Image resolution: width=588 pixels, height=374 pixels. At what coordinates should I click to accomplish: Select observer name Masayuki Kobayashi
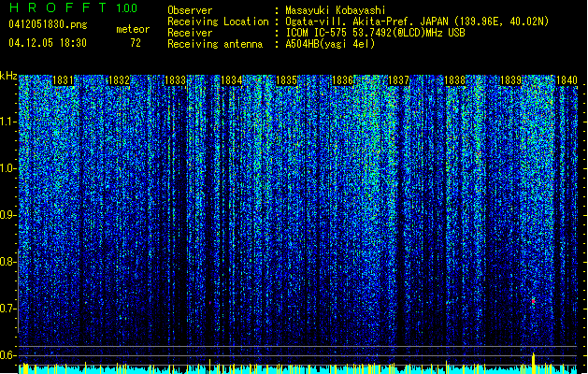tap(336, 10)
